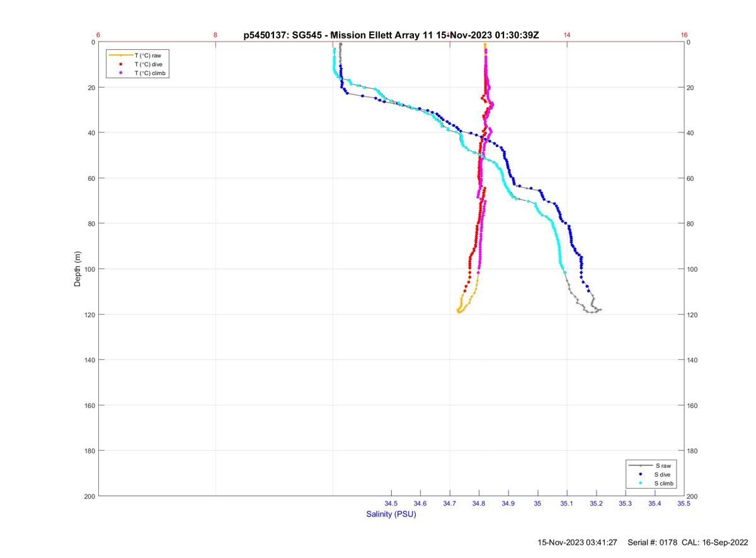The height and width of the screenshot is (558, 756).
Task: Click salinity tick label '35.1'
Action: pyautogui.click(x=567, y=503)
